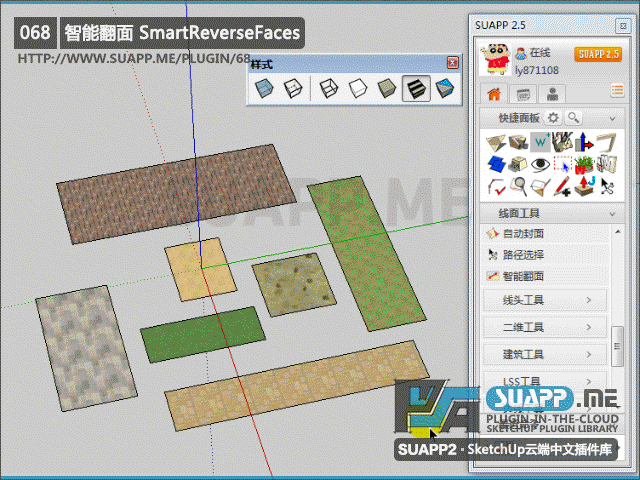The image size is (640, 480).
Task: Select the gray stone rectangle face
Action: 86,348
